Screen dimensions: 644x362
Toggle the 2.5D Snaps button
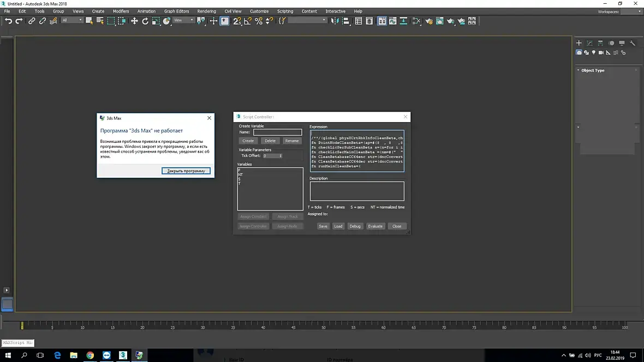237,21
